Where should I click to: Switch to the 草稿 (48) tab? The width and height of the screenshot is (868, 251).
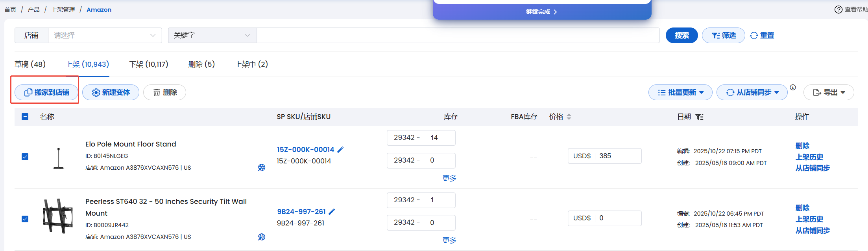point(30,64)
